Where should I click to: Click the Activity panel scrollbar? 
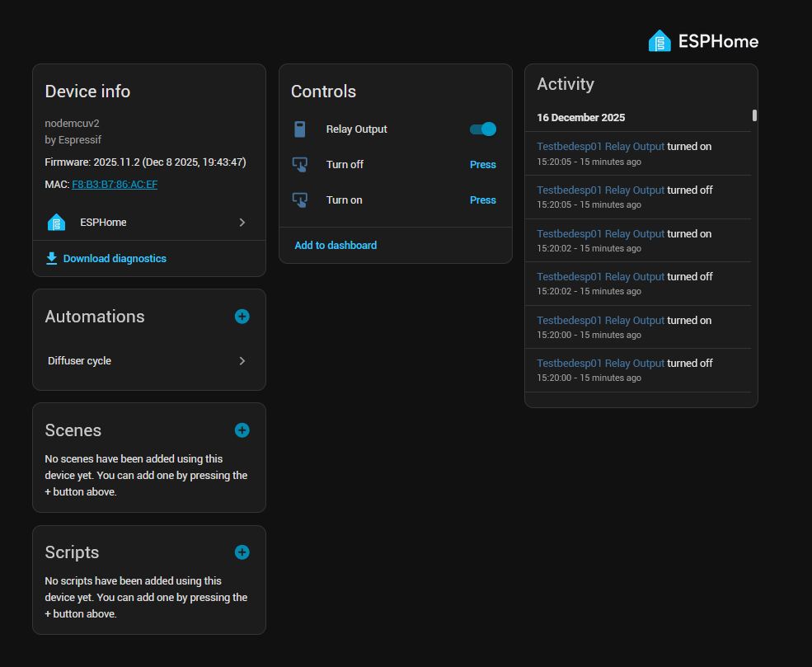point(754,115)
